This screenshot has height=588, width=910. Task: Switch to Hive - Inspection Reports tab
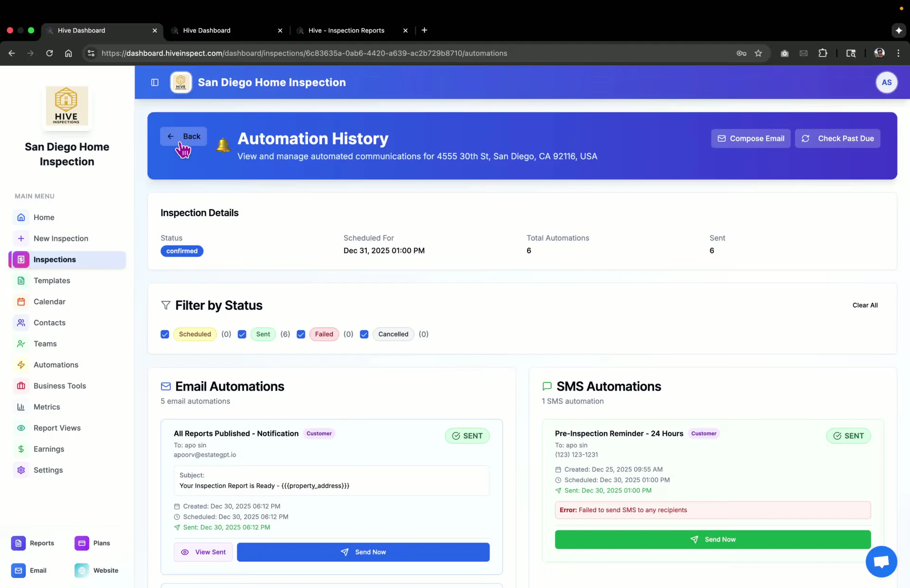coord(346,30)
